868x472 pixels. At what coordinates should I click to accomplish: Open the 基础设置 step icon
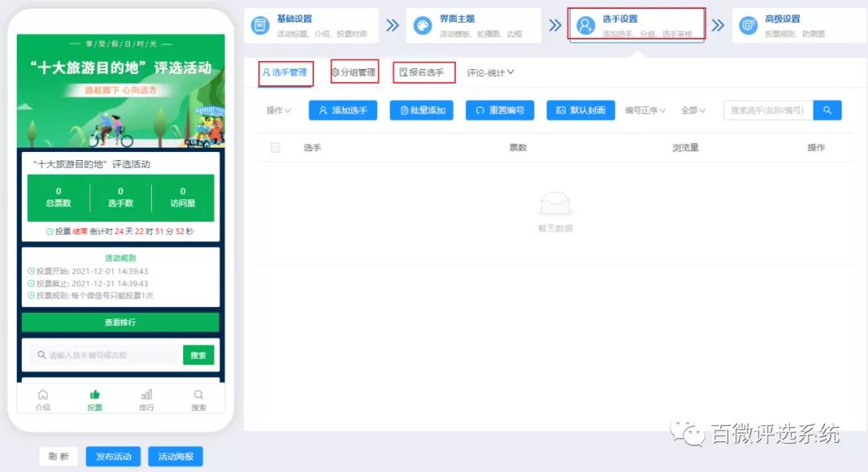tap(260, 24)
